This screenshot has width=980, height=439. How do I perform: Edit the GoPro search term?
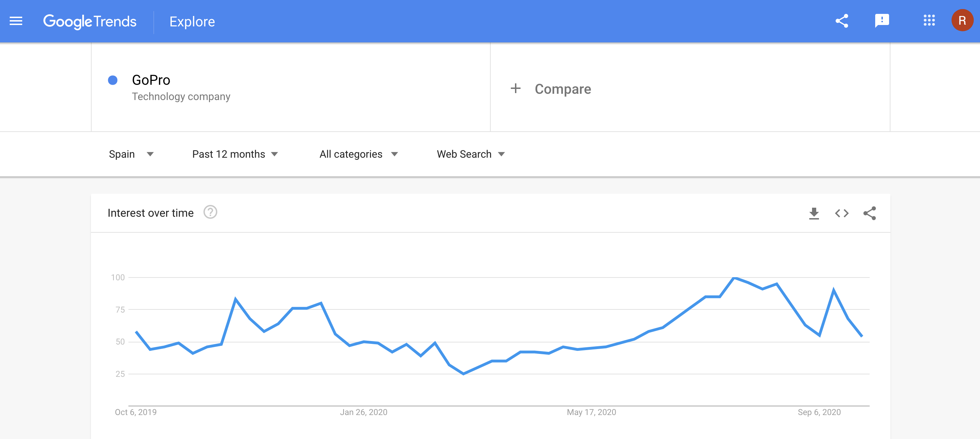tap(151, 80)
